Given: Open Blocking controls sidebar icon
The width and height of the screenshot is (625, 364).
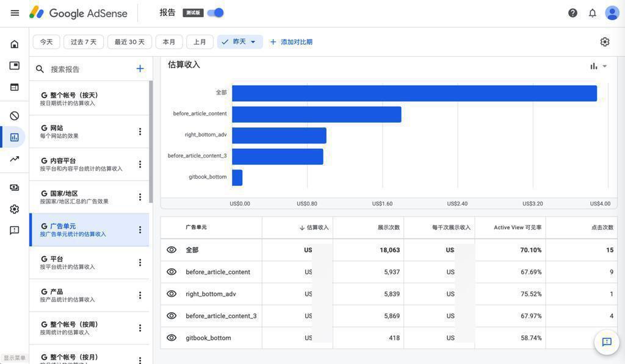Looking at the screenshot, I should coord(15,116).
